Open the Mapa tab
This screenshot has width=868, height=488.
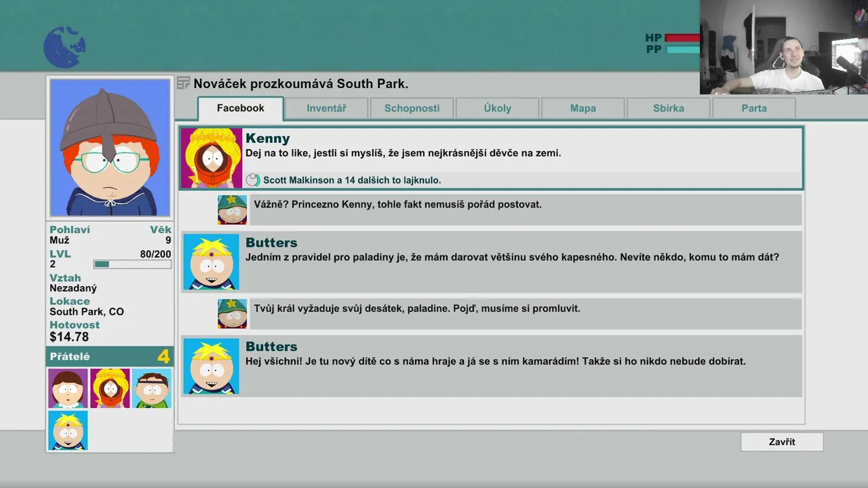point(583,108)
